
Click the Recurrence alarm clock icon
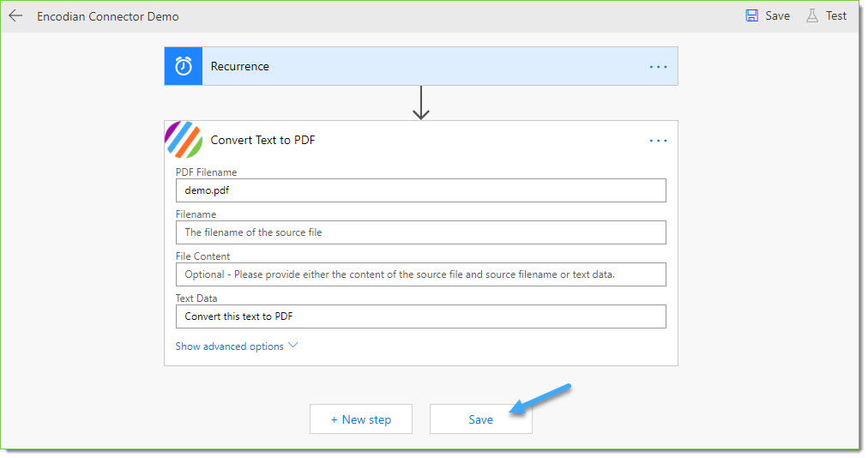184,66
